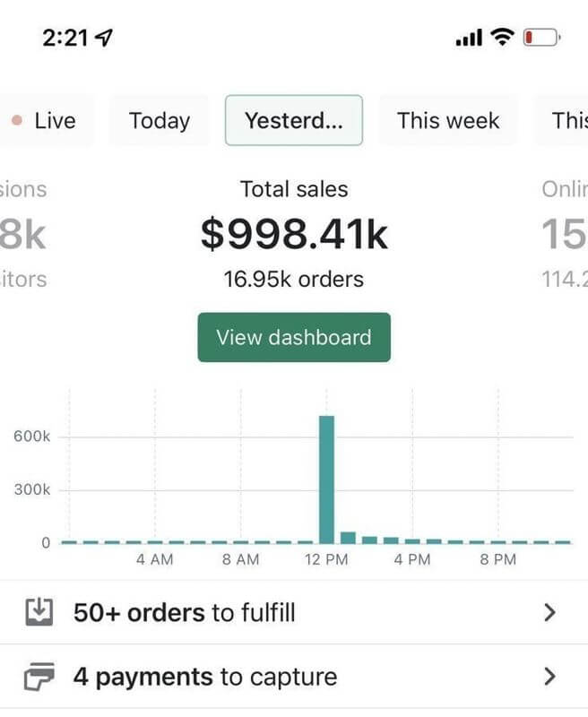The width and height of the screenshot is (588, 717).
Task: Tap the 16.95k orders summary text
Action: 293,279
